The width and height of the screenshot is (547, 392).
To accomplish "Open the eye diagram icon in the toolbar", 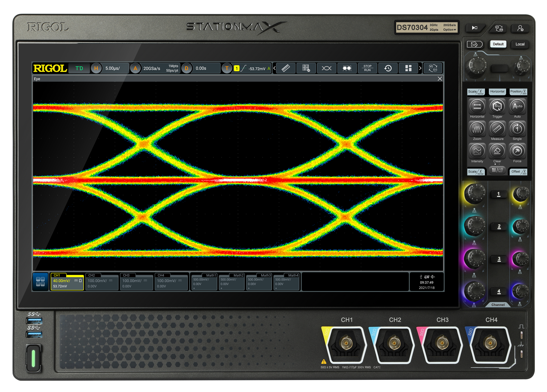I will coord(327,68).
